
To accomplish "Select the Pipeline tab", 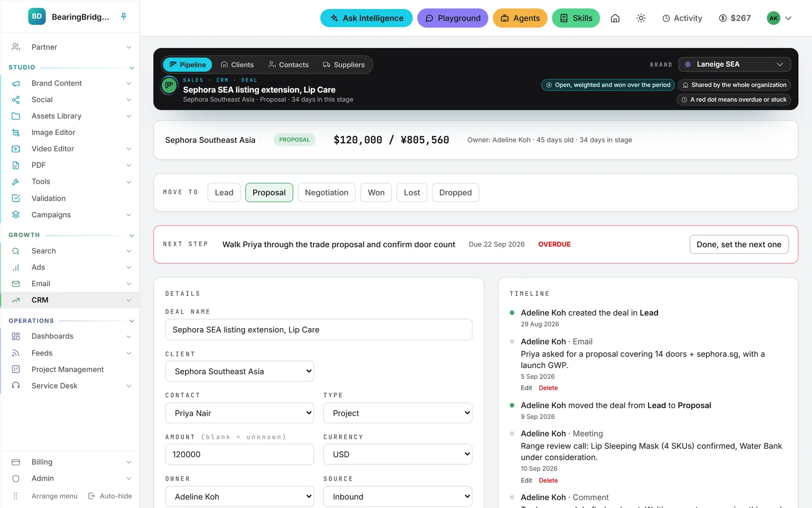I will point(188,65).
